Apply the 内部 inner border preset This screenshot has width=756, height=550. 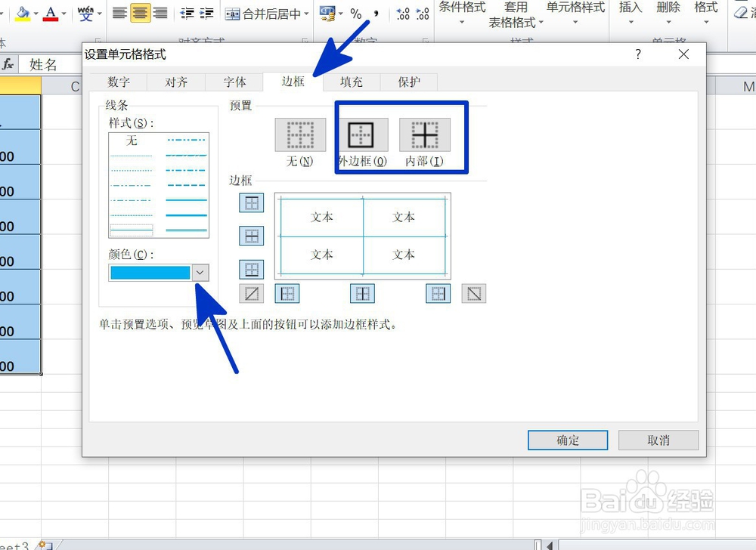coord(424,136)
